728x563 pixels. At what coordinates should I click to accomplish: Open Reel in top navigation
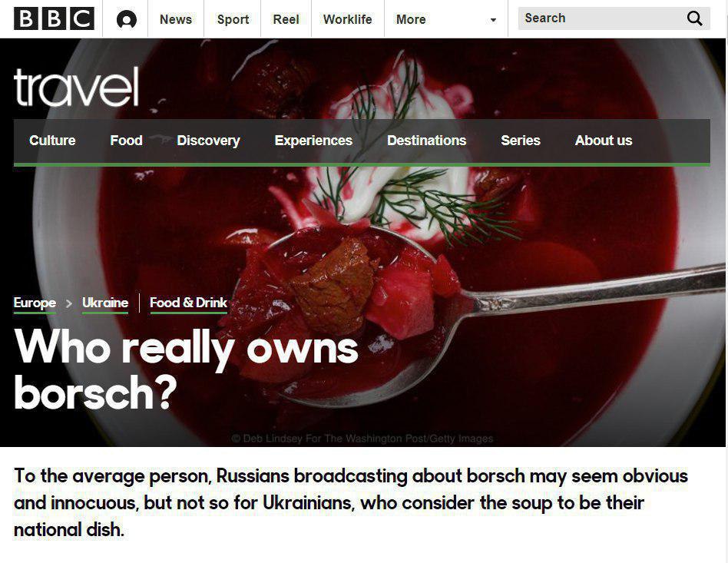tap(286, 19)
